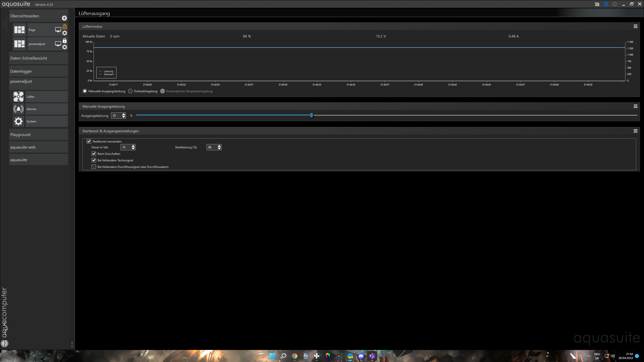Open the Lüfter fan icon

[18, 97]
